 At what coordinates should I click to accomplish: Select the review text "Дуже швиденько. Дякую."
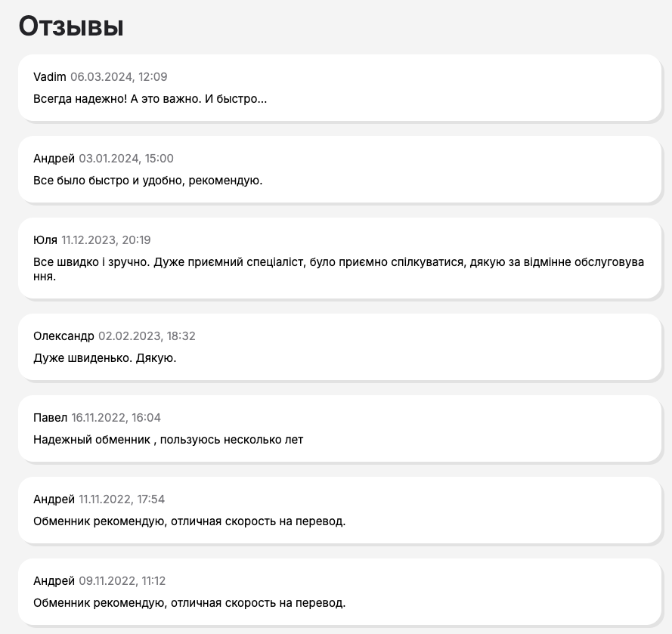click(x=104, y=357)
